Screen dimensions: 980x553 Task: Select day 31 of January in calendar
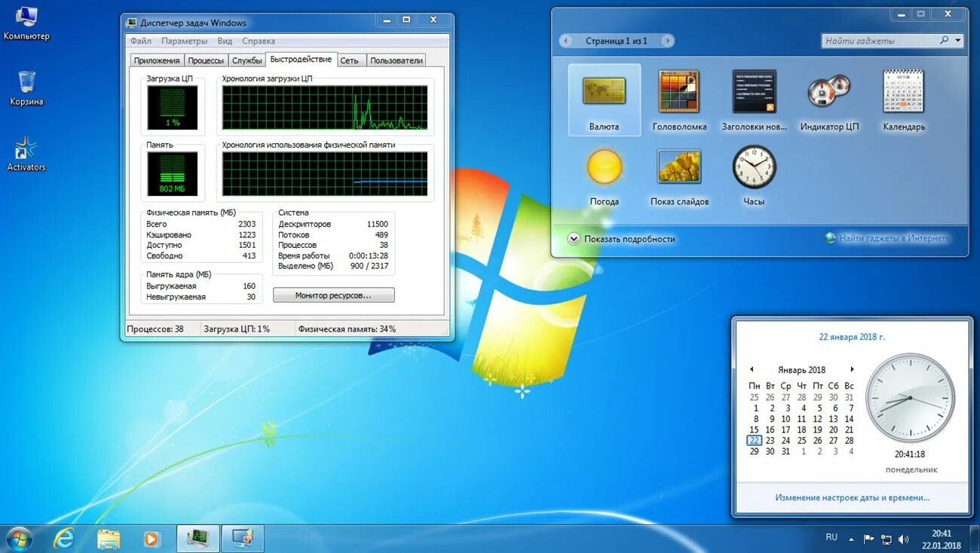click(x=786, y=451)
